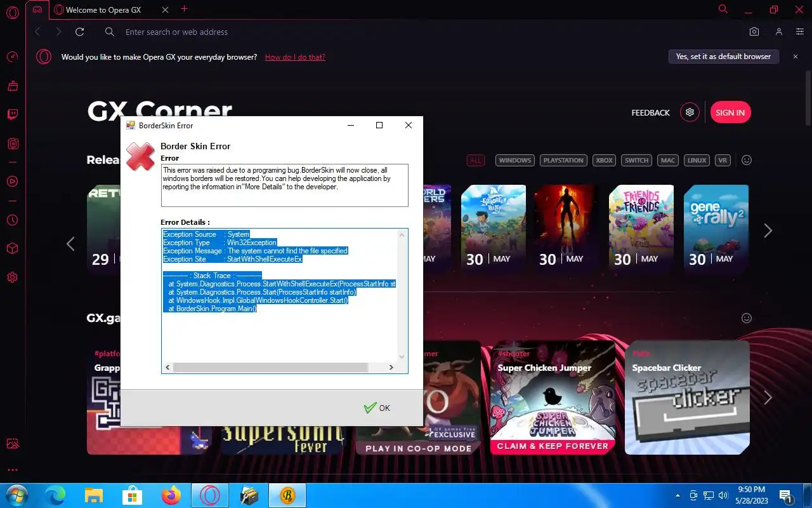Show next GX.games cards arrow

tap(768, 398)
